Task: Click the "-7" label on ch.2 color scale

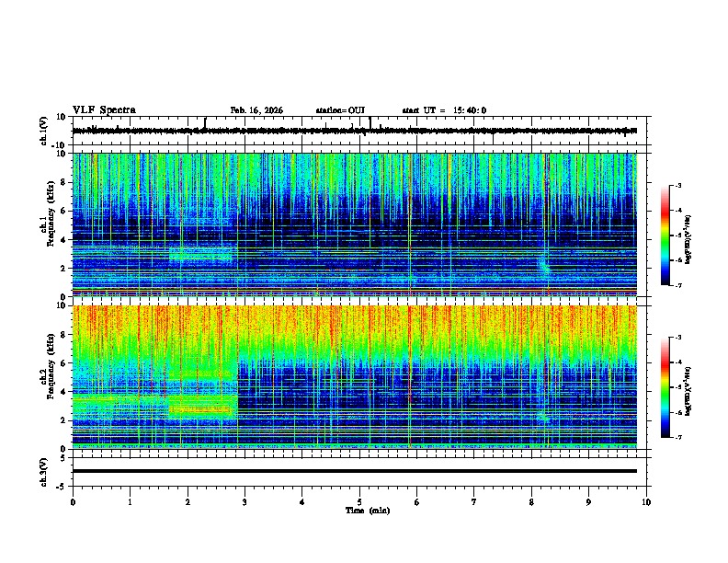Action: tap(678, 438)
